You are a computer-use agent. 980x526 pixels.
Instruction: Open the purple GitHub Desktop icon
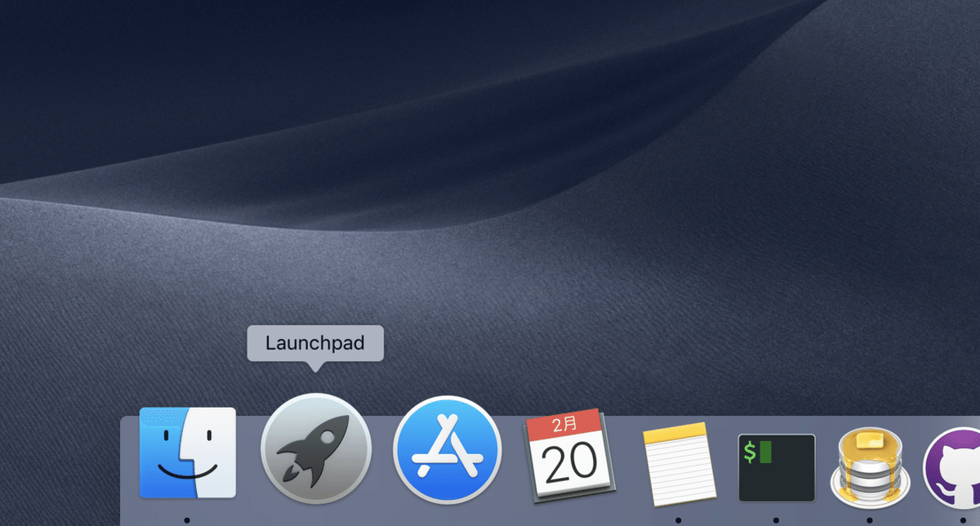pyautogui.click(x=952, y=468)
